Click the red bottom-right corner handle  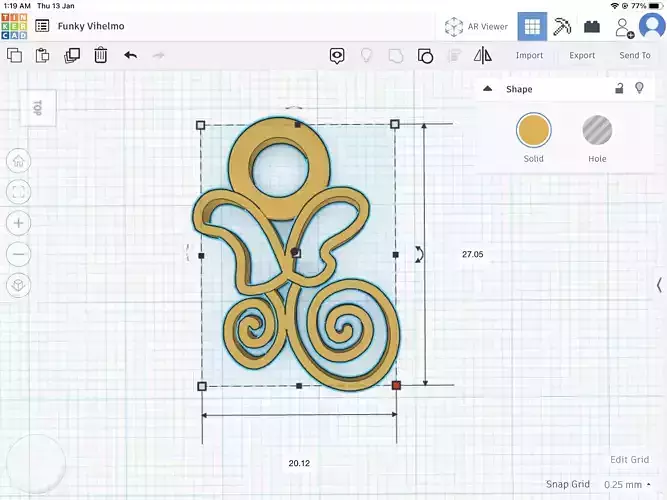(x=396, y=385)
